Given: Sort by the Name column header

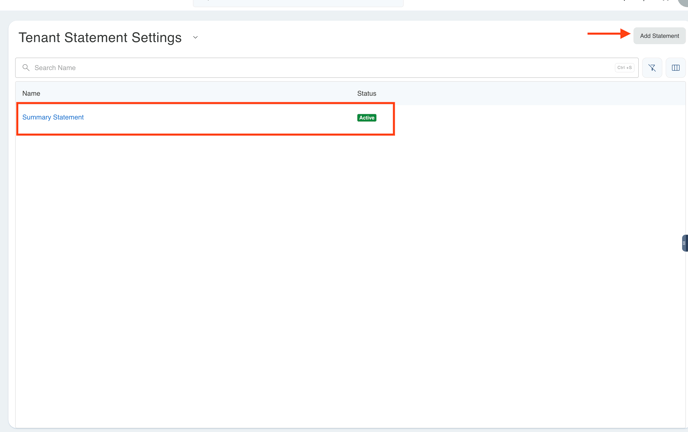Looking at the screenshot, I should (x=31, y=93).
